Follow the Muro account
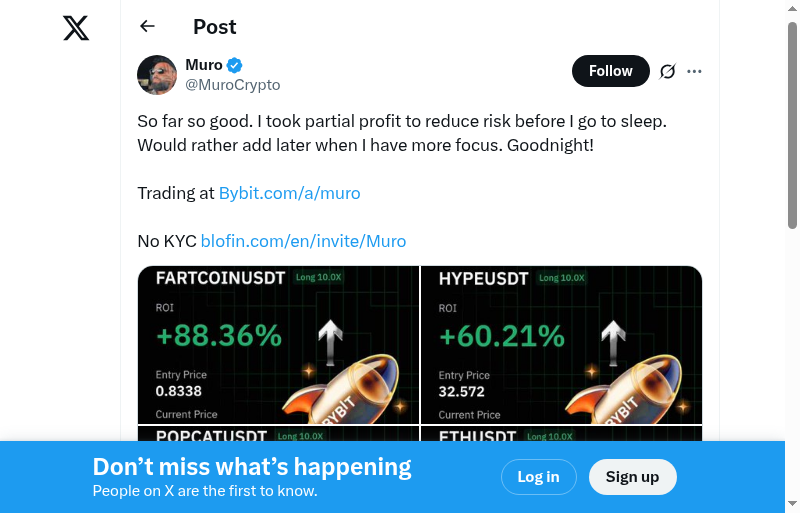The height and width of the screenshot is (513, 800). (610, 71)
